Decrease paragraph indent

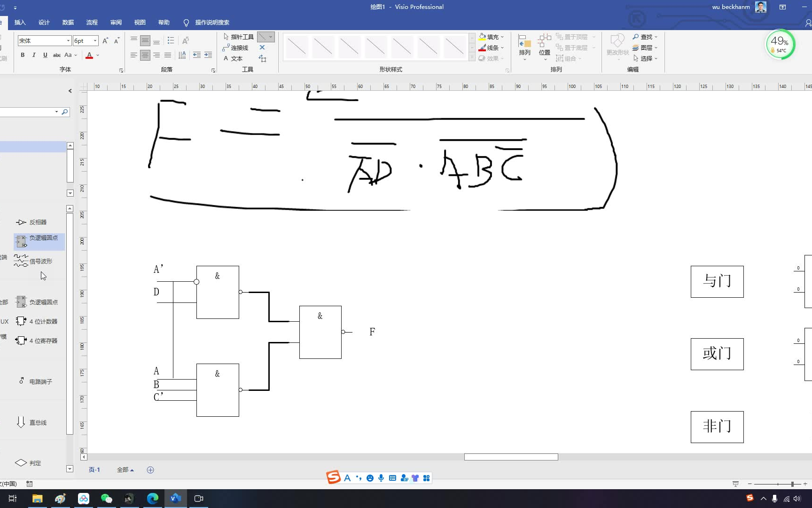197,55
